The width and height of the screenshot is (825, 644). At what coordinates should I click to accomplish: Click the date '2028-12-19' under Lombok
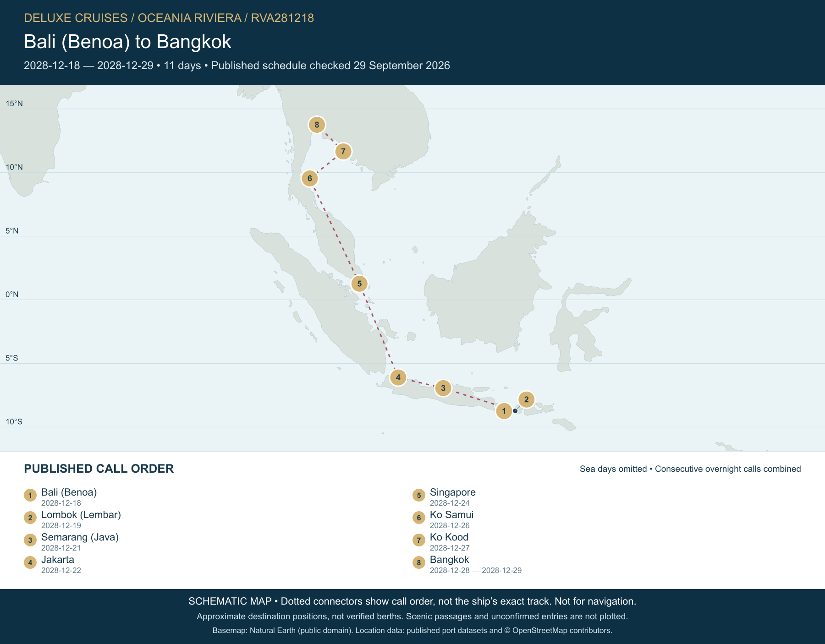61,525
